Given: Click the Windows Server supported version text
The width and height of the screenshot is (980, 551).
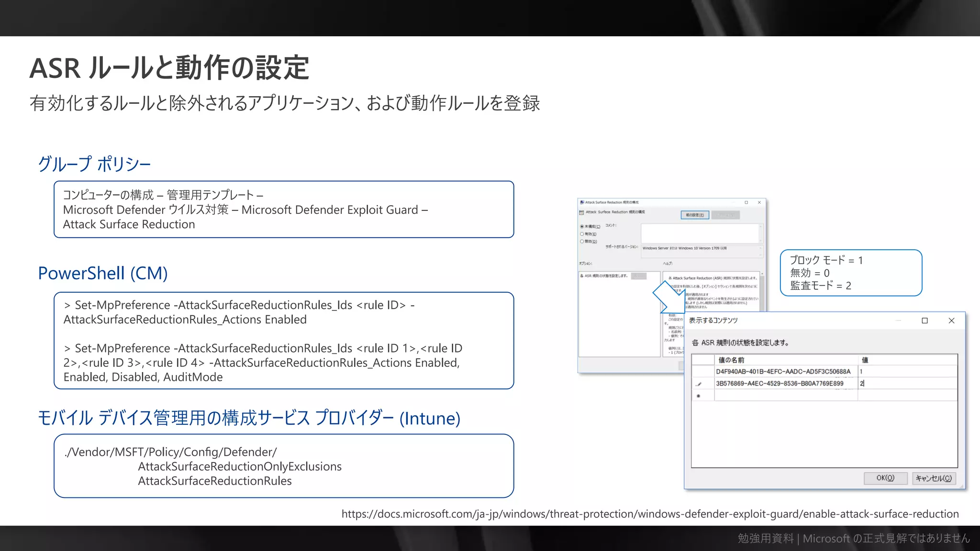Looking at the screenshot, I should (x=684, y=248).
